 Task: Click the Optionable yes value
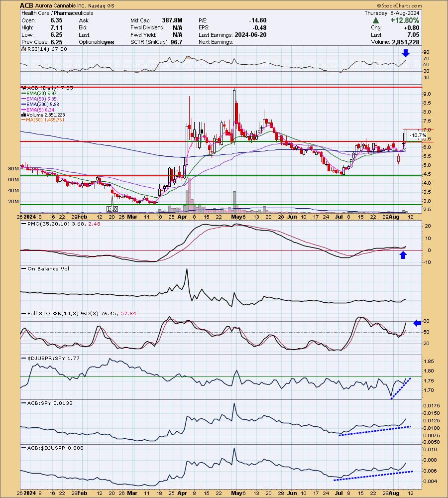109,42
